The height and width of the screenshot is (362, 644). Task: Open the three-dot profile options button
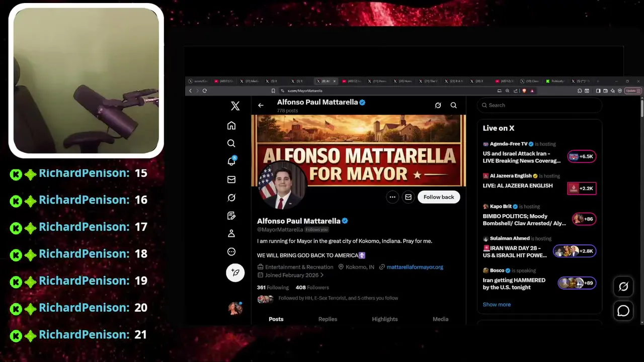[x=392, y=197]
